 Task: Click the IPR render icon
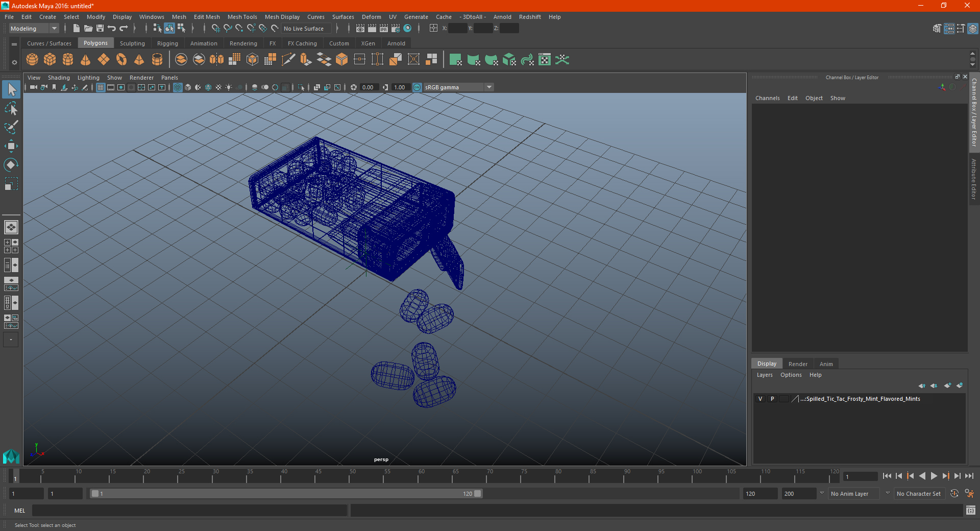click(x=384, y=29)
